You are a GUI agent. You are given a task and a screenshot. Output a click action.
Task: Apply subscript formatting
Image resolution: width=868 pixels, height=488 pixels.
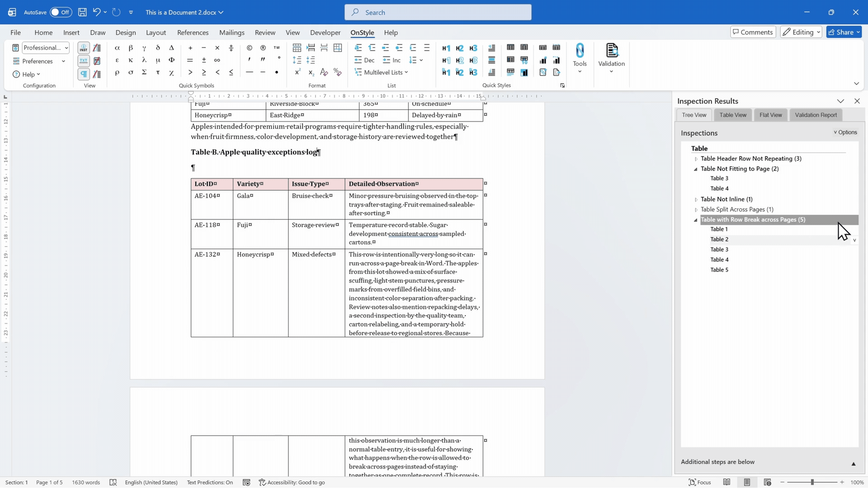(x=311, y=72)
